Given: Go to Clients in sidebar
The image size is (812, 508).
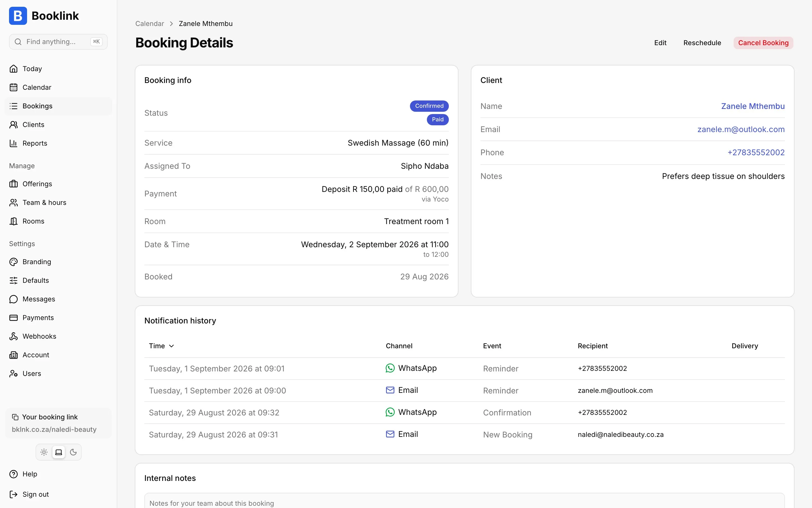Looking at the screenshot, I should point(58,125).
